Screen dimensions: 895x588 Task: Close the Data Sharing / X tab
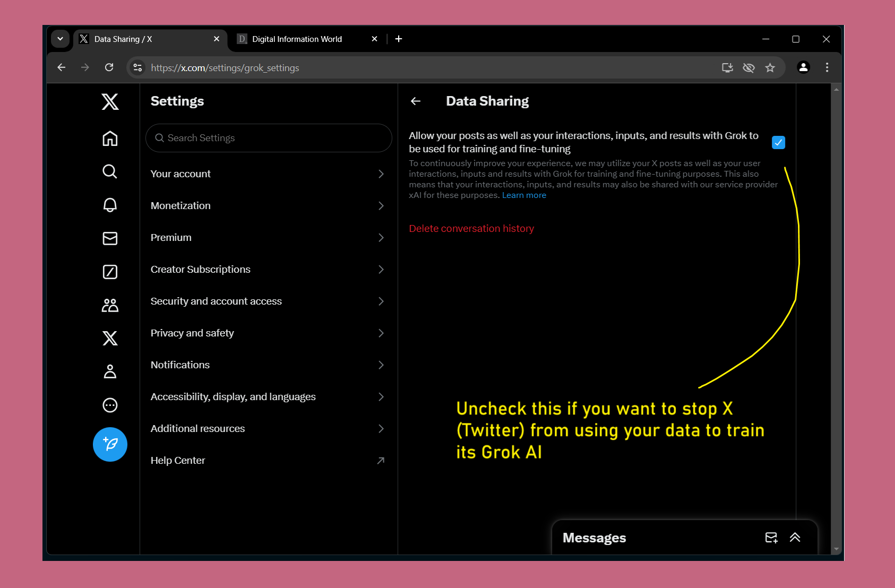point(217,39)
